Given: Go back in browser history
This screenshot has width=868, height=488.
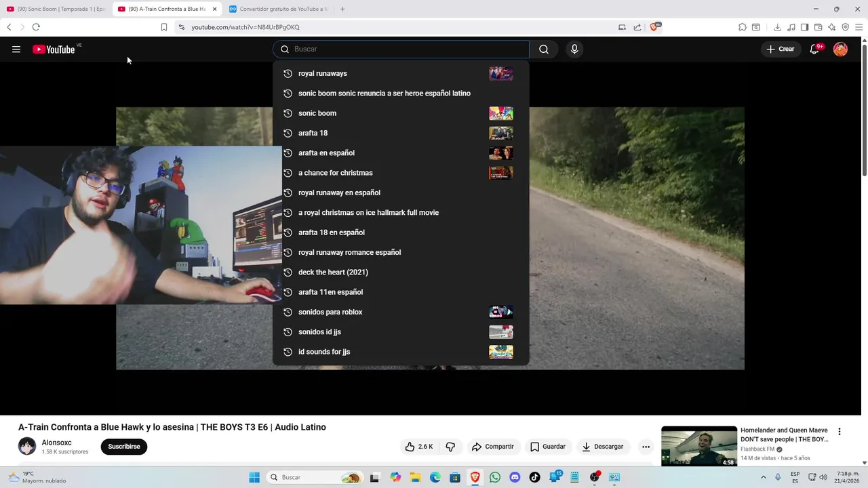Looking at the screenshot, I should click(9, 27).
